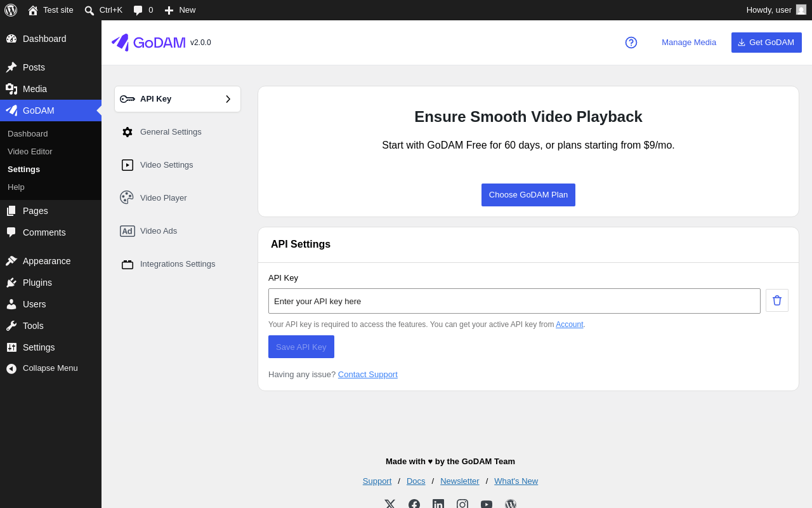Switch to Video Settings tab

click(x=178, y=165)
